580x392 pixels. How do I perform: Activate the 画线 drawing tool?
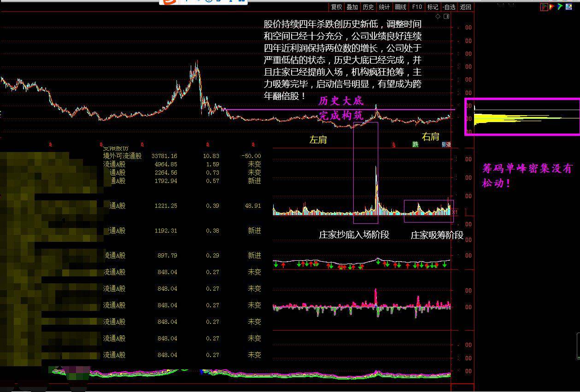click(x=401, y=7)
